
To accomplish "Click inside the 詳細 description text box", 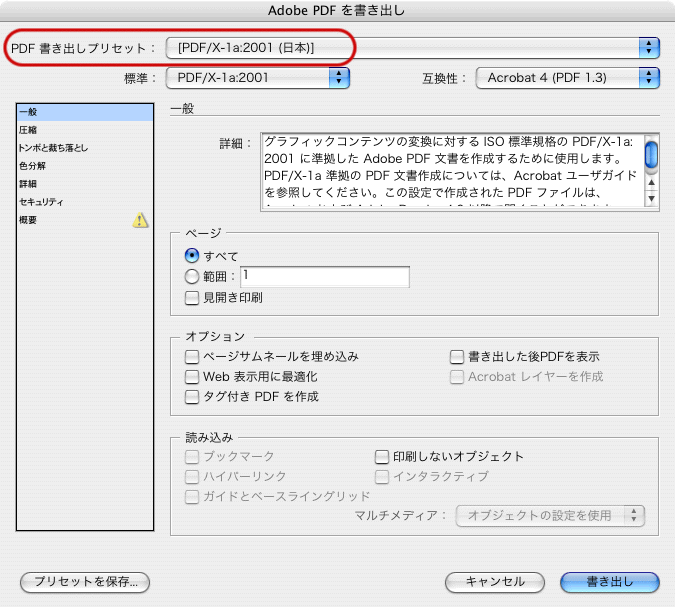I will point(453,171).
